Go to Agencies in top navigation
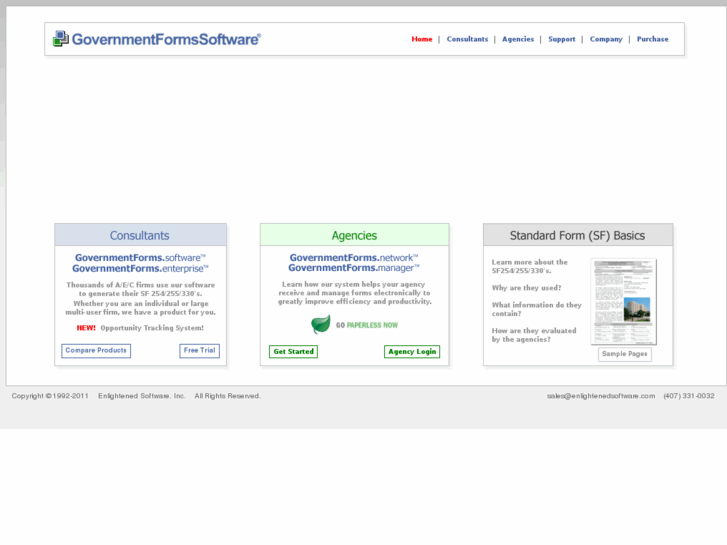 [518, 39]
